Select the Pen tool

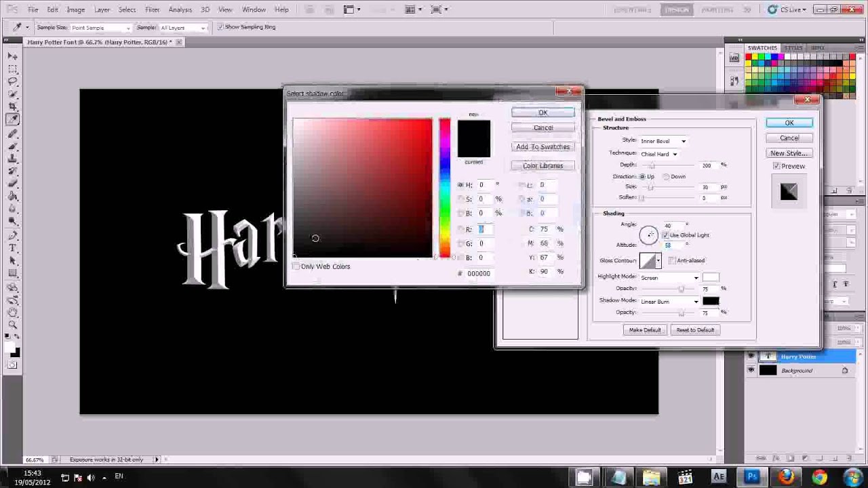tap(13, 235)
